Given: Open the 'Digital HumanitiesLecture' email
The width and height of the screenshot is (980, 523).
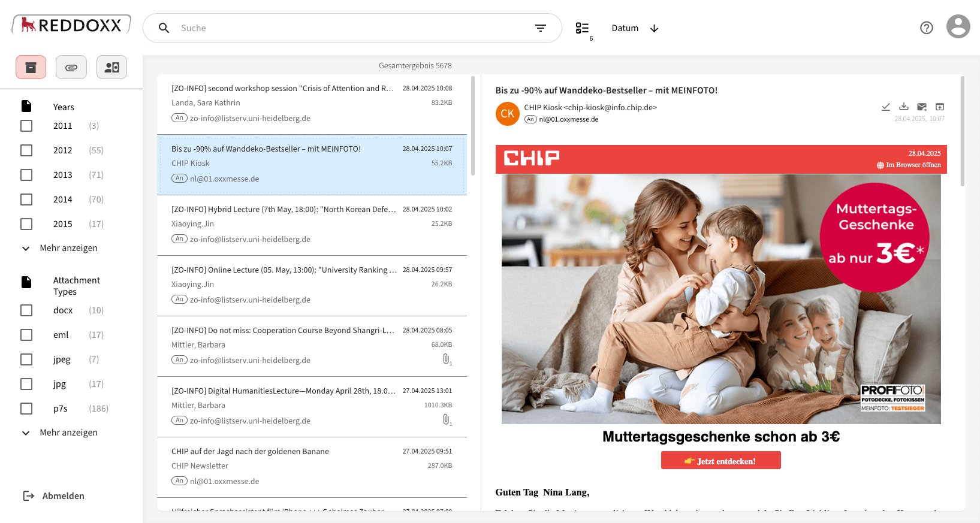Looking at the screenshot, I should [x=312, y=407].
